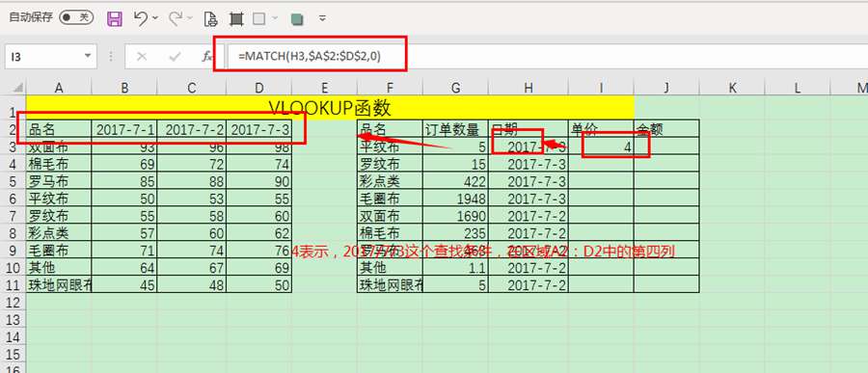Select the order quantity cell 422
The width and height of the screenshot is (868, 373).
[x=455, y=181]
